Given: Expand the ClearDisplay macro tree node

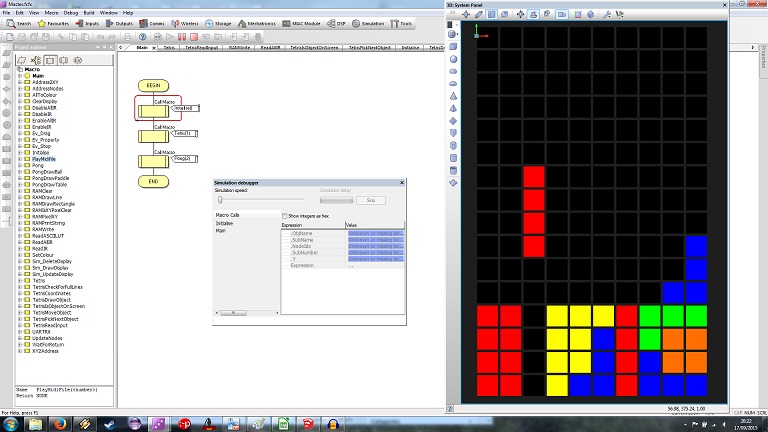Looking at the screenshot, I should click(20, 101).
